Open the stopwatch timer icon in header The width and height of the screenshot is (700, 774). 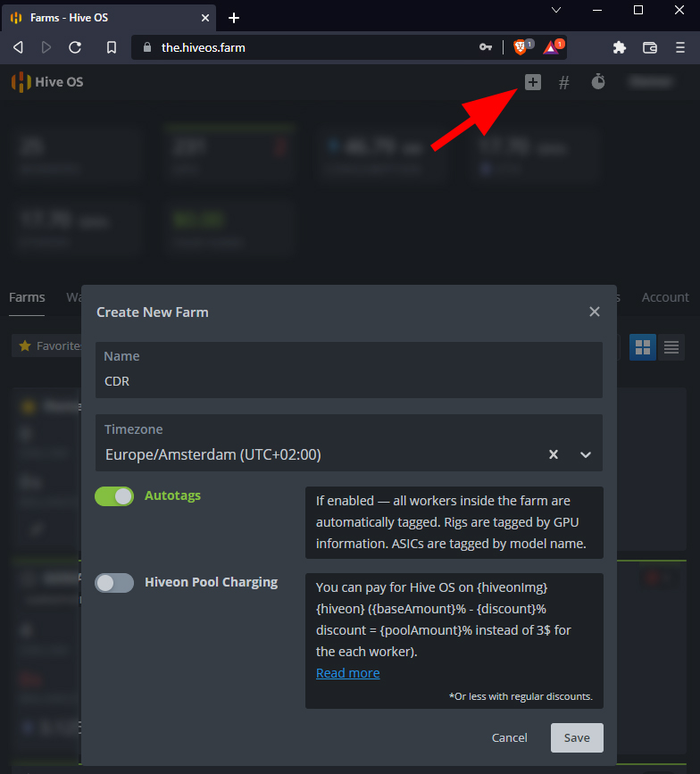(x=598, y=81)
